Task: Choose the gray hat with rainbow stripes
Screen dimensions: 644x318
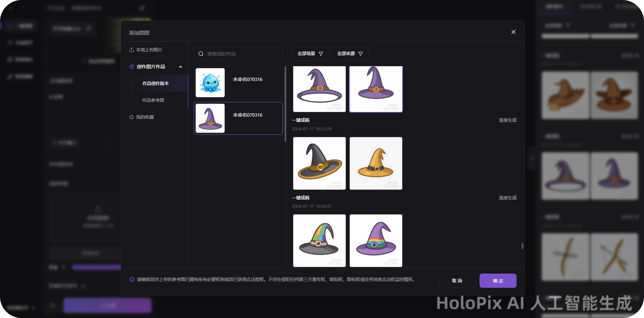Action: 319,241
